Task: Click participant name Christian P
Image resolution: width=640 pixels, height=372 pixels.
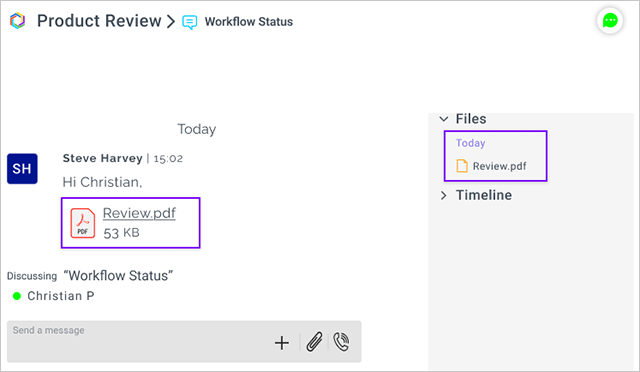Action: (x=61, y=296)
